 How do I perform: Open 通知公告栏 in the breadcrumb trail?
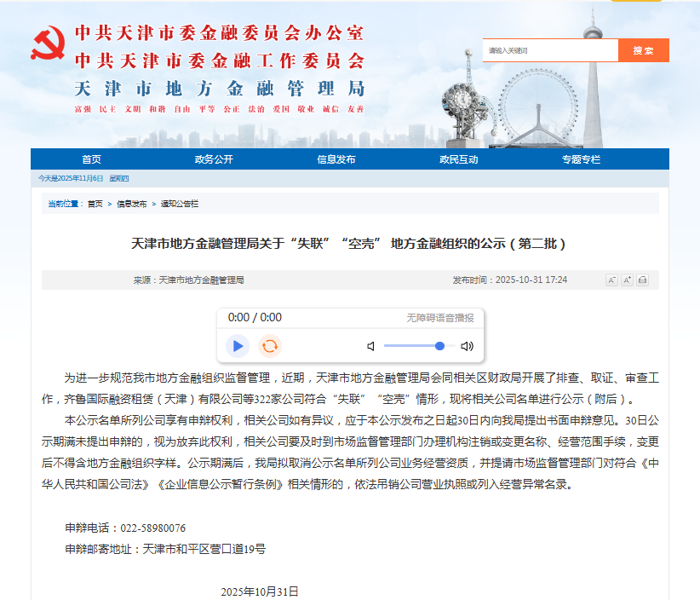click(177, 204)
